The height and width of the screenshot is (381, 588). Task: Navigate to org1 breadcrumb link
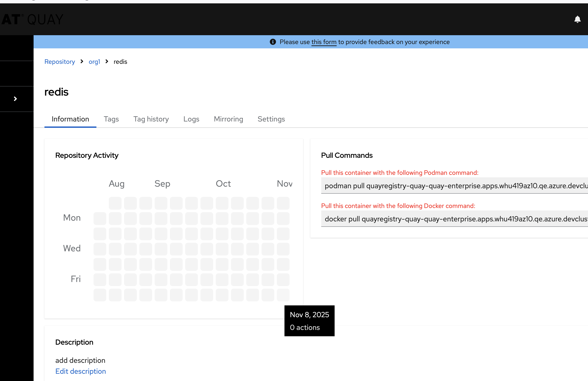click(94, 62)
